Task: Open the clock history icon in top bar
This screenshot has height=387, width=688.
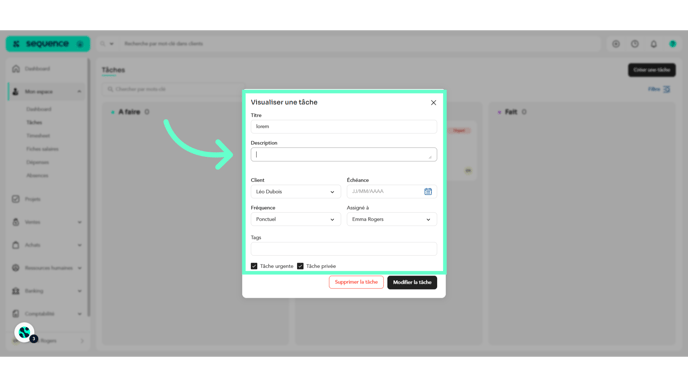Action: [635, 44]
